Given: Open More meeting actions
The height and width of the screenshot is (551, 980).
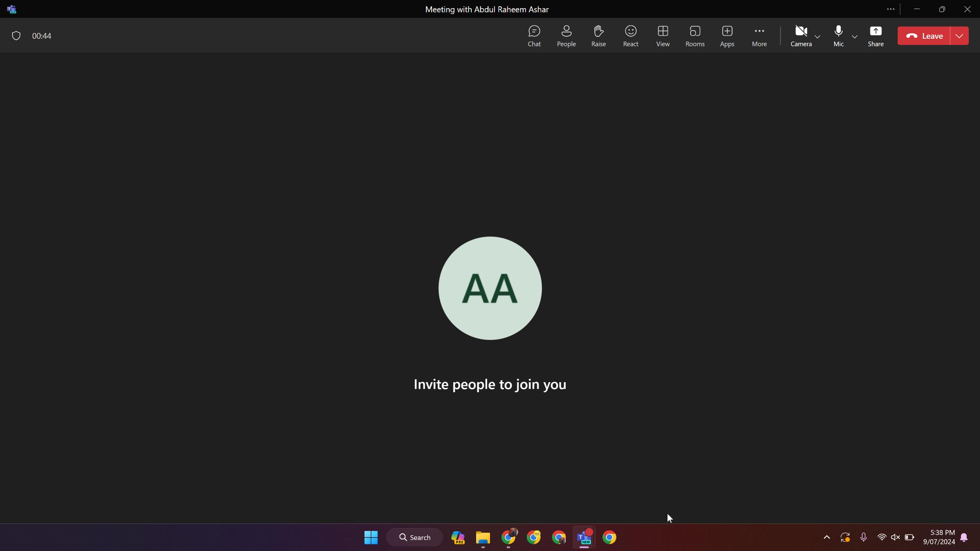Looking at the screenshot, I should click(759, 36).
